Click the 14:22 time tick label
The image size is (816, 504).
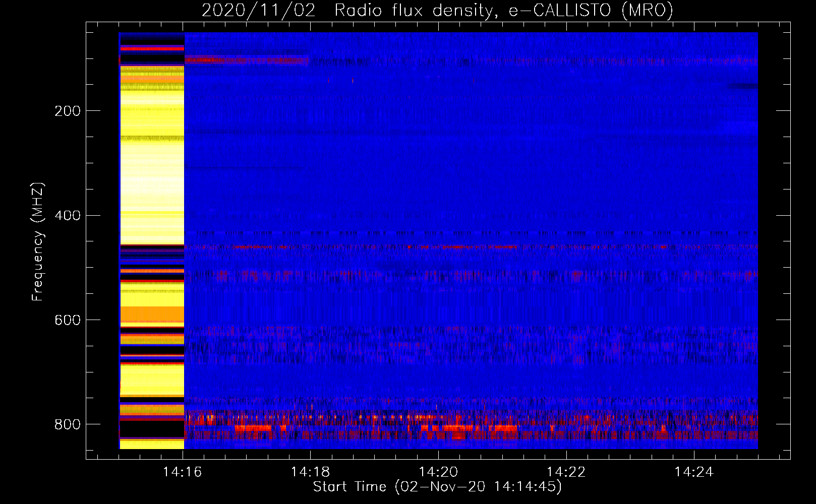tap(566, 472)
